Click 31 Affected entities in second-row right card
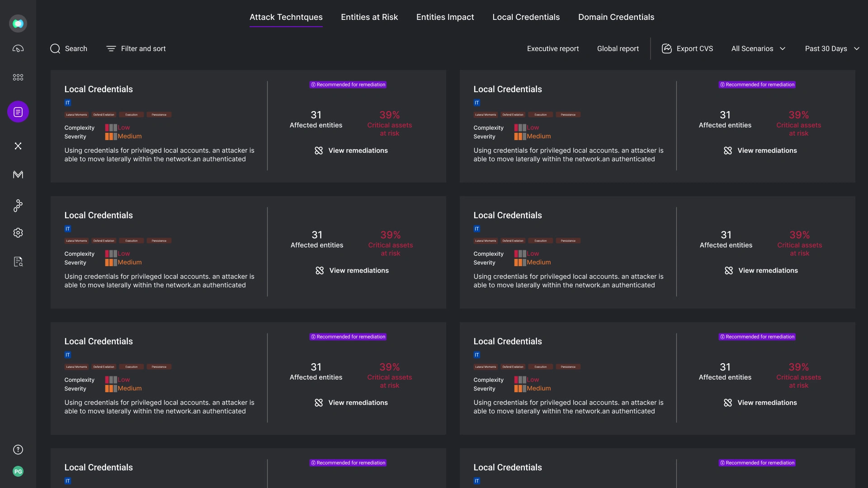 pyautogui.click(x=726, y=239)
